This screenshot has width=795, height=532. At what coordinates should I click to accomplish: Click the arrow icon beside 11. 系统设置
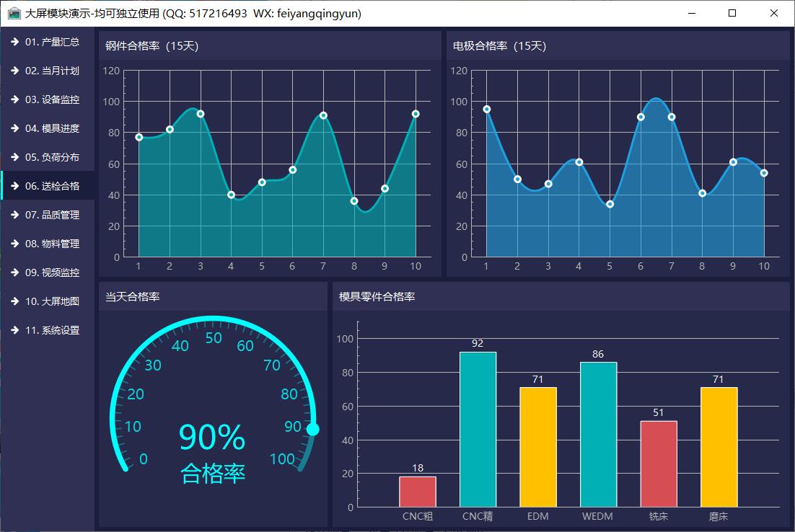pos(14,330)
